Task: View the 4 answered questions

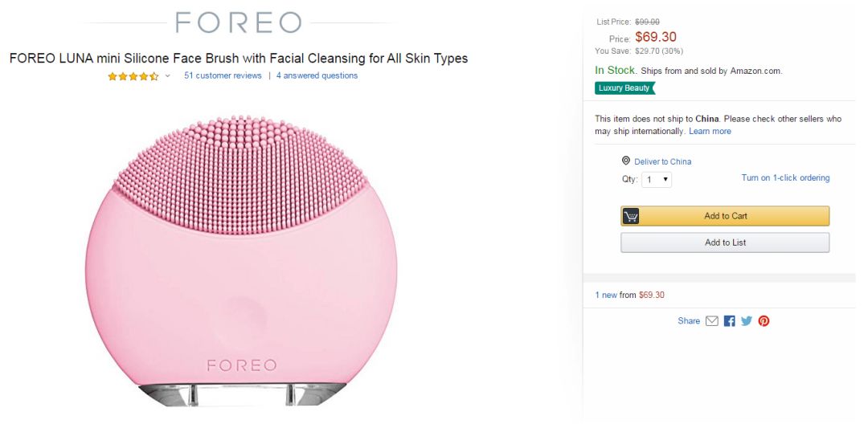Action: click(317, 75)
